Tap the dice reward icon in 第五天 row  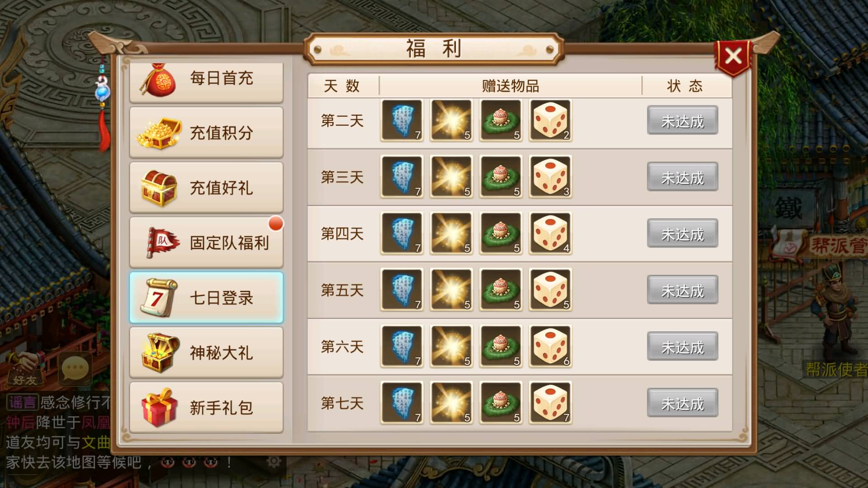point(551,290)
